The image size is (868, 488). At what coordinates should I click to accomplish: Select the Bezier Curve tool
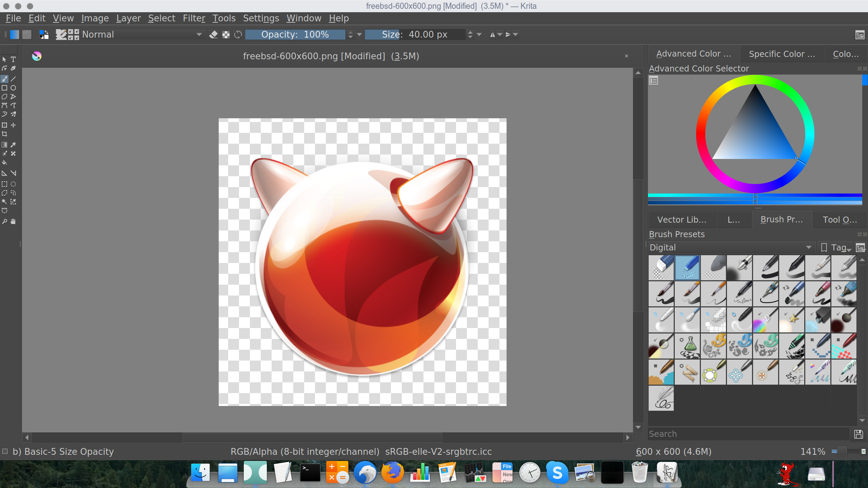point(4,105)
